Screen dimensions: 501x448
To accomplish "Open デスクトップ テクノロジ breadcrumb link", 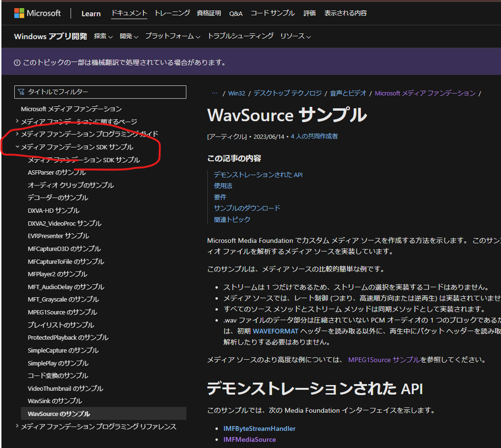I will (x=287, y=94).
